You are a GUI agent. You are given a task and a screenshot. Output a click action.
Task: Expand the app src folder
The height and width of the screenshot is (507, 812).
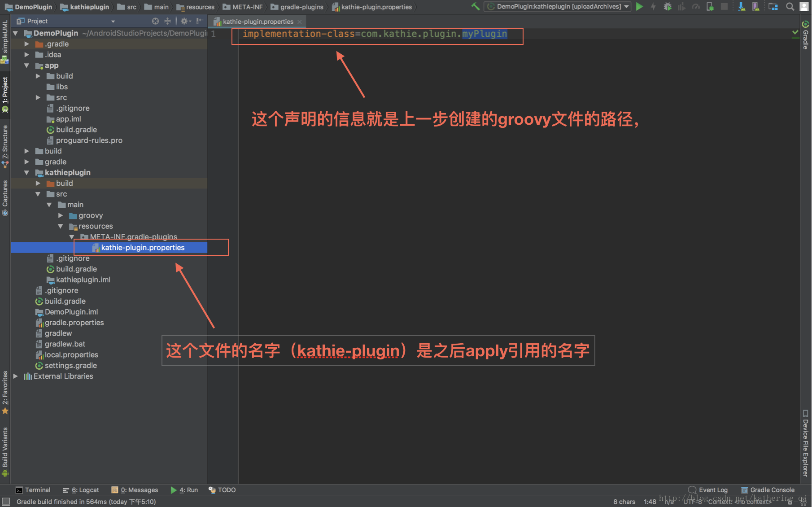tap(38, 97)
